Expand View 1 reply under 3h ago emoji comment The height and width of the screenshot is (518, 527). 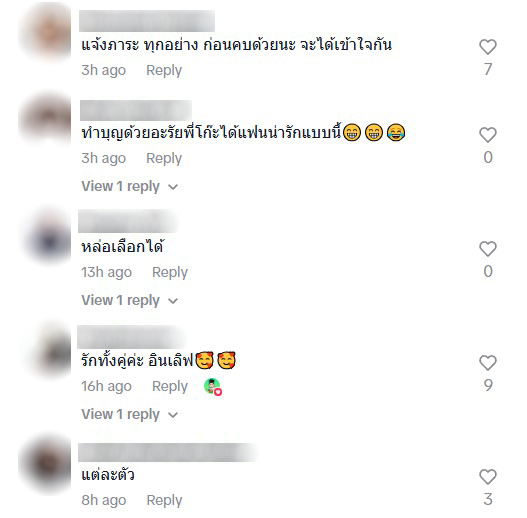point(129,186)
